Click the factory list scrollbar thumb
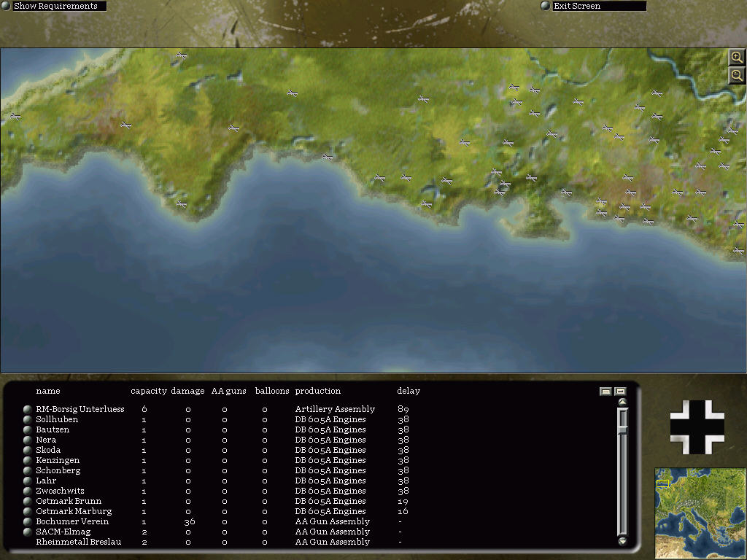The height and width of the screenshot is (560, 747). click(x=622, y=429)
